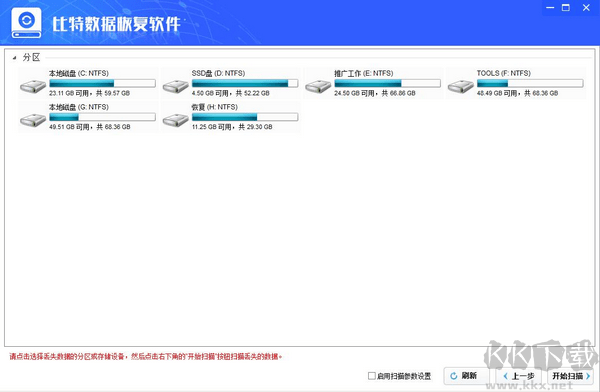Close the data recovery window
The width and height of the screenshot is (600, 392).
(586, 8)
